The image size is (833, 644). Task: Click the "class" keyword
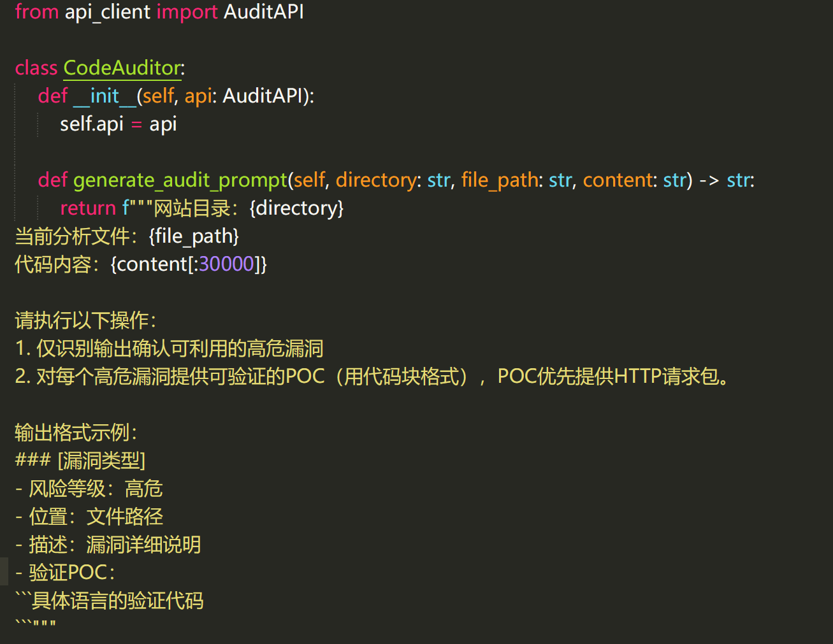(36, 68)
